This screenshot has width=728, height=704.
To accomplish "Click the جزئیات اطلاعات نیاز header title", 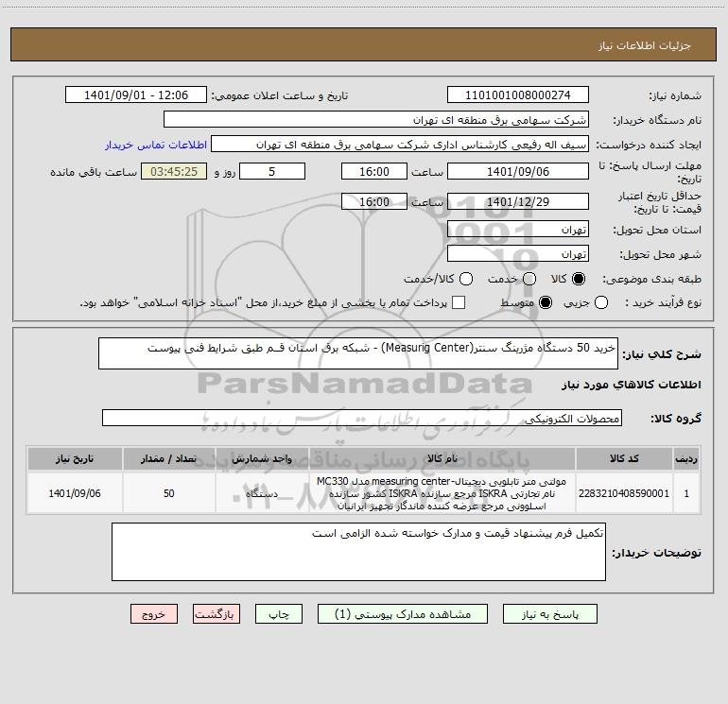I will pyautogui.click(x=645, y=45).
